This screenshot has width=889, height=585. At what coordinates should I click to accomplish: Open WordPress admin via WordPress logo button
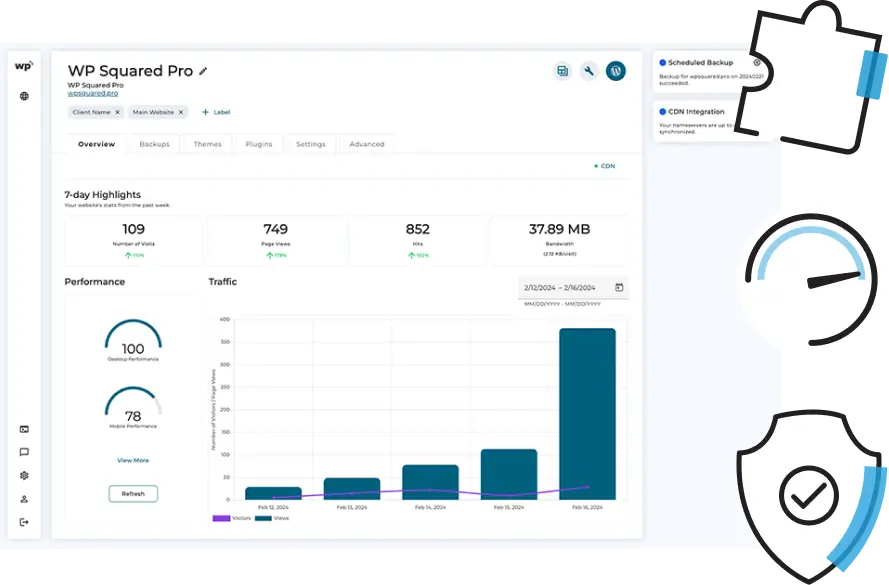click(616, 71)
